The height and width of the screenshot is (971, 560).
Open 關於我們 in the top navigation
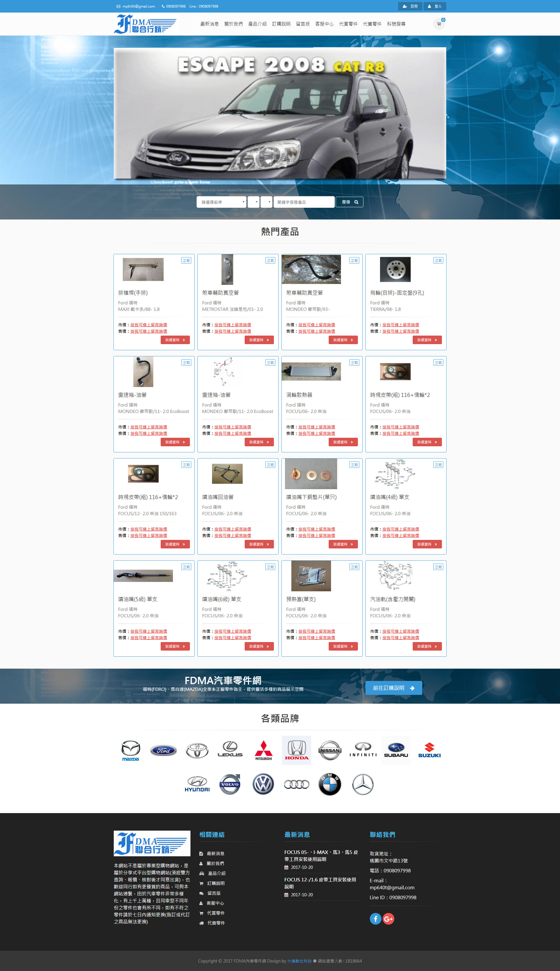[233, 24]
